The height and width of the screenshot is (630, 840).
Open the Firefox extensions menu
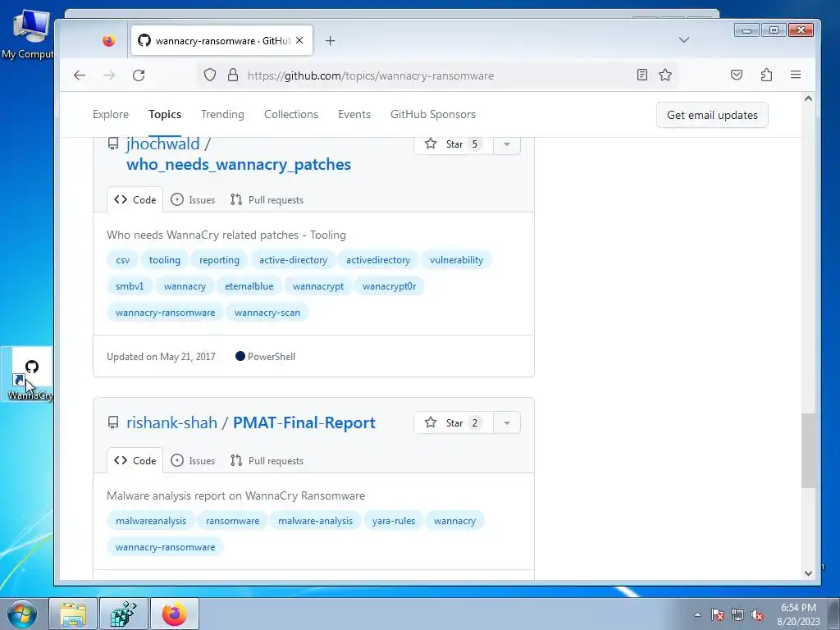pos(767,75)
